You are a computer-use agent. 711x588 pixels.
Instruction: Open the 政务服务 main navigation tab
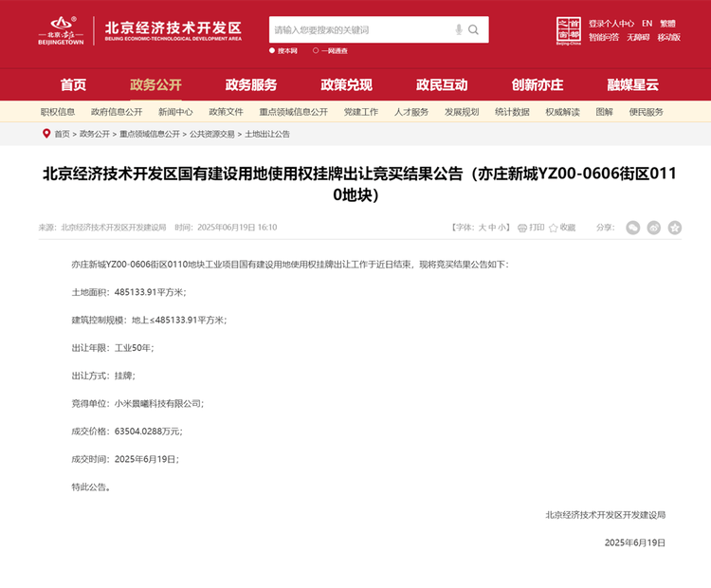pyautogui.click(x=251, y=84)
